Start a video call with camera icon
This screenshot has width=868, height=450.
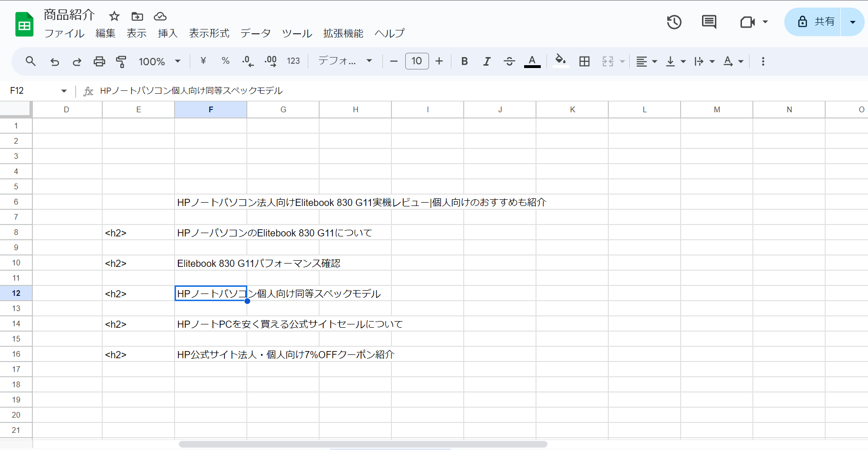(748, 22)
